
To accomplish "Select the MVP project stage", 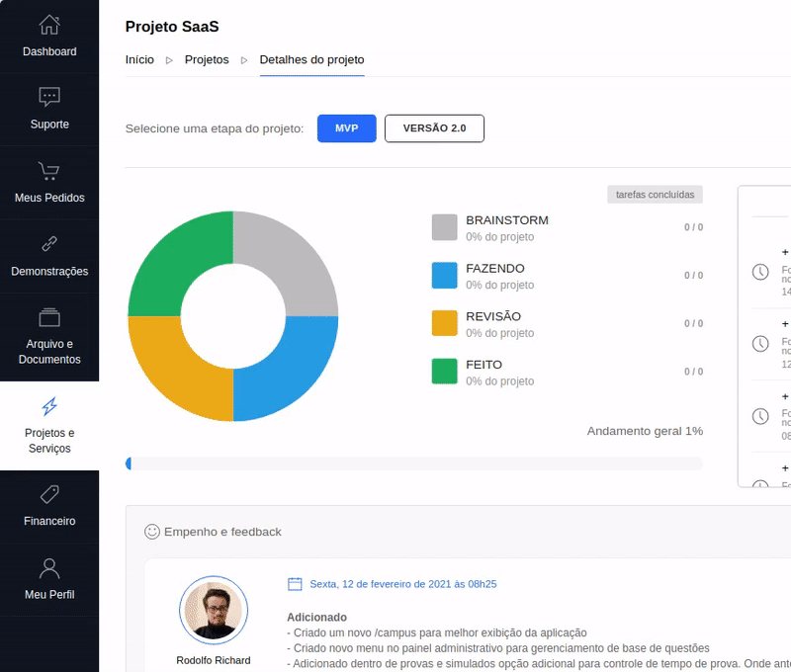I will click(346, 128).
